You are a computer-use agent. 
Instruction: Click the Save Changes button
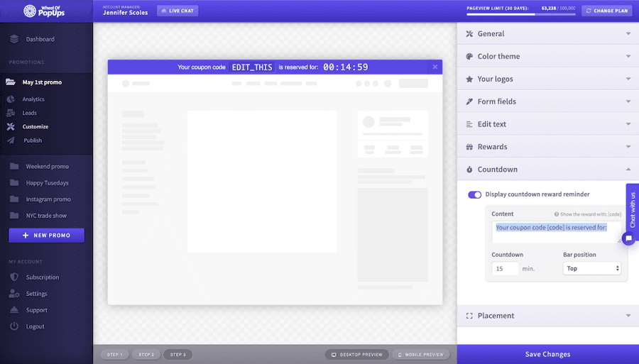[x=547, y=354]
